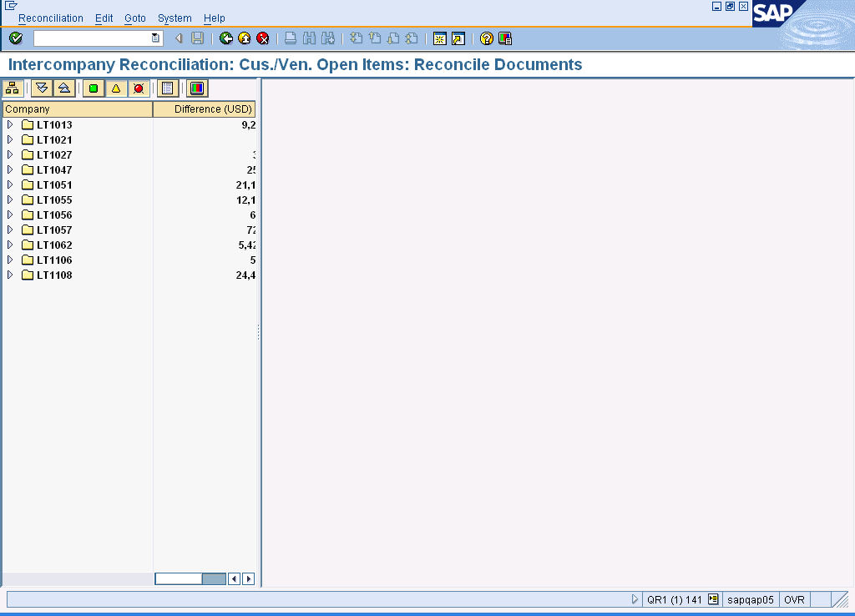Screen dimensions: 855x616
Task: Open the Reconciliation menu
Action: pos(51,18)
